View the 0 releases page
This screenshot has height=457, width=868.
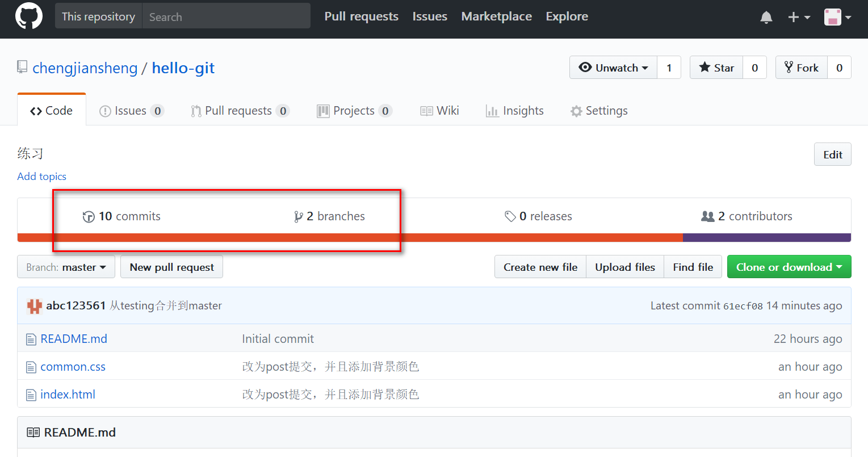pyautogui.click(x=538, y=216)
